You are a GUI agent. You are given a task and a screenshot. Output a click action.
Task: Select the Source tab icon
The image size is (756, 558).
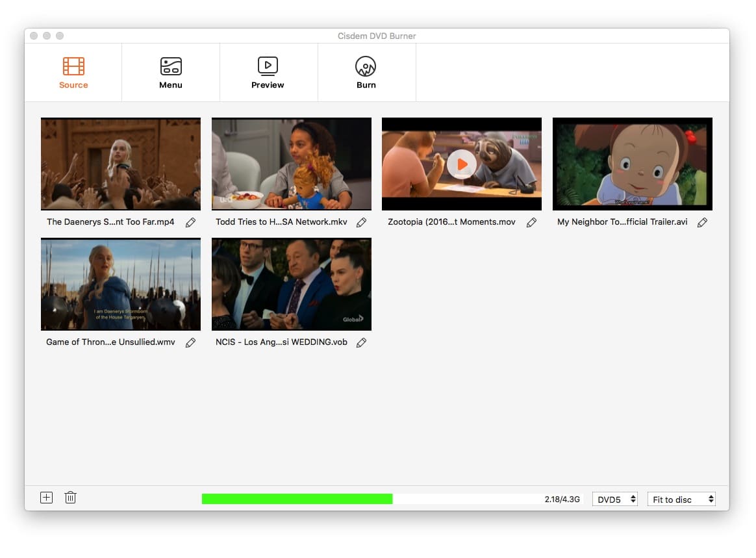73,66
